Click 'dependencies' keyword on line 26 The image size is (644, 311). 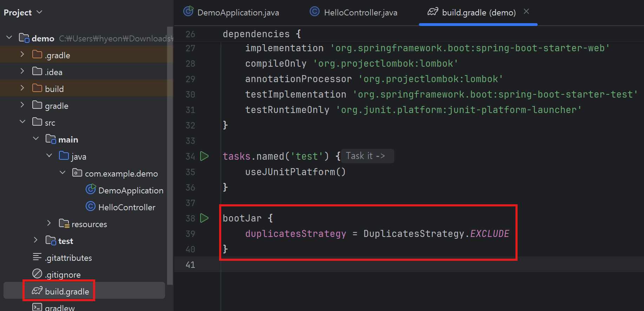point(256,34)
